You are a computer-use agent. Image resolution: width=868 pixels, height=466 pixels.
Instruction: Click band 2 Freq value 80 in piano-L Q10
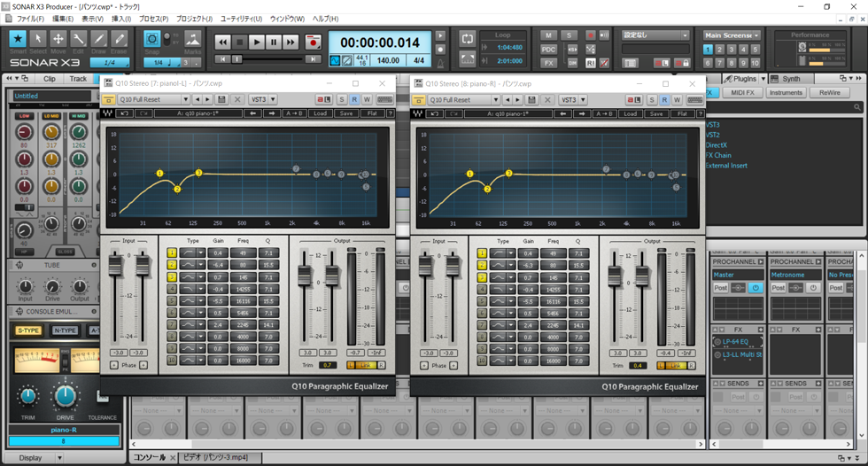(x=243, y=265)
